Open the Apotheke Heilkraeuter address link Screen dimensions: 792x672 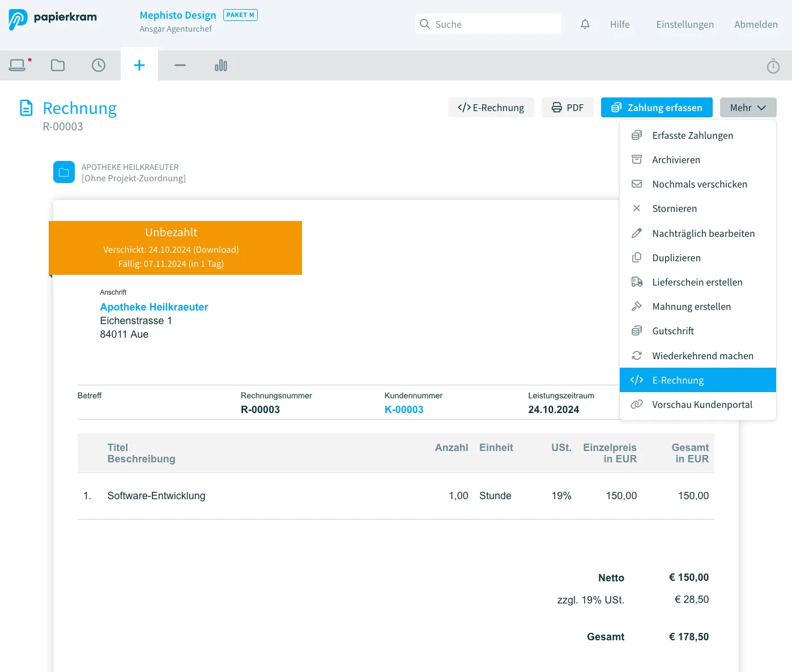[154, 307]
